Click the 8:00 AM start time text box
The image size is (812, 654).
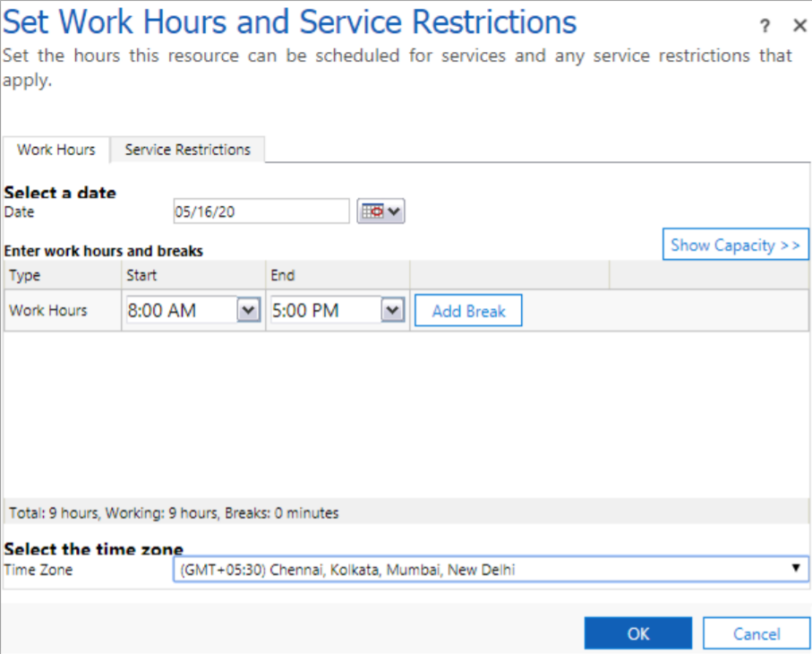pos(179,311)
